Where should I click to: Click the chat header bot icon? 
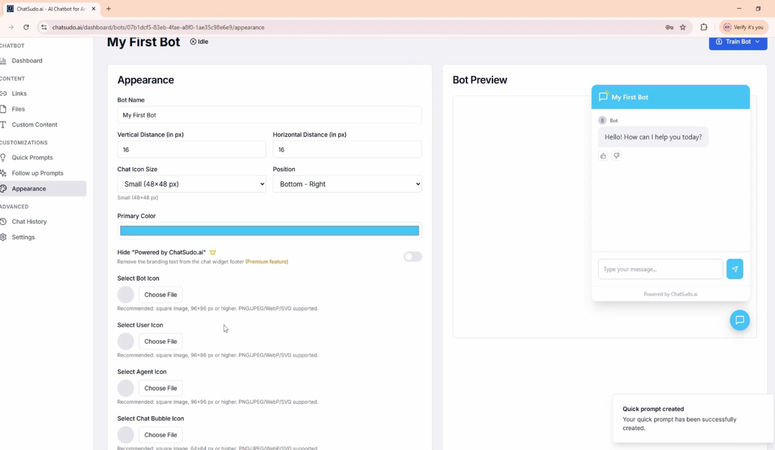pyautogui.click(x=603, y=97)
